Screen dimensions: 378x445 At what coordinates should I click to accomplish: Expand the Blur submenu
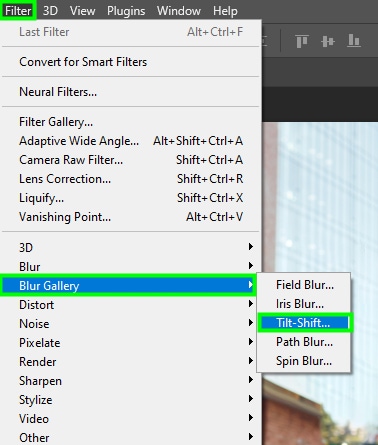point(131,267)
